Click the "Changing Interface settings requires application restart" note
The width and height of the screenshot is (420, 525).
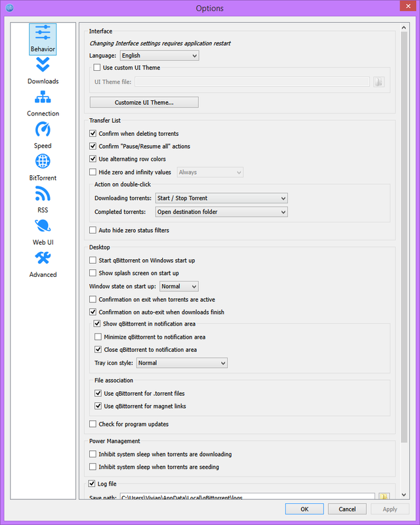(x=160, y=43)
